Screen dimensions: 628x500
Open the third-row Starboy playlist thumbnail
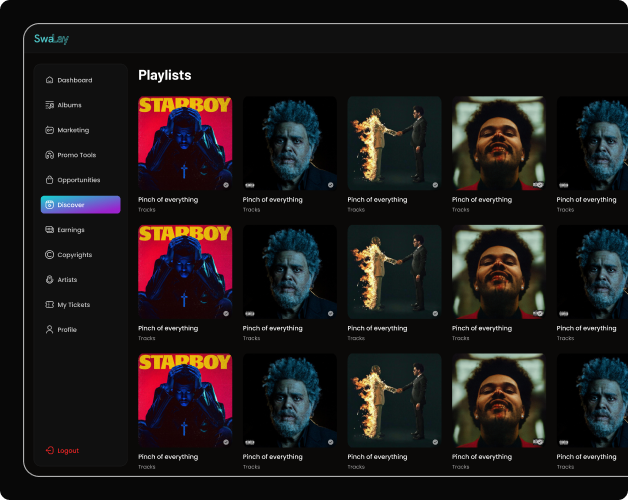[x=185, y=400]
